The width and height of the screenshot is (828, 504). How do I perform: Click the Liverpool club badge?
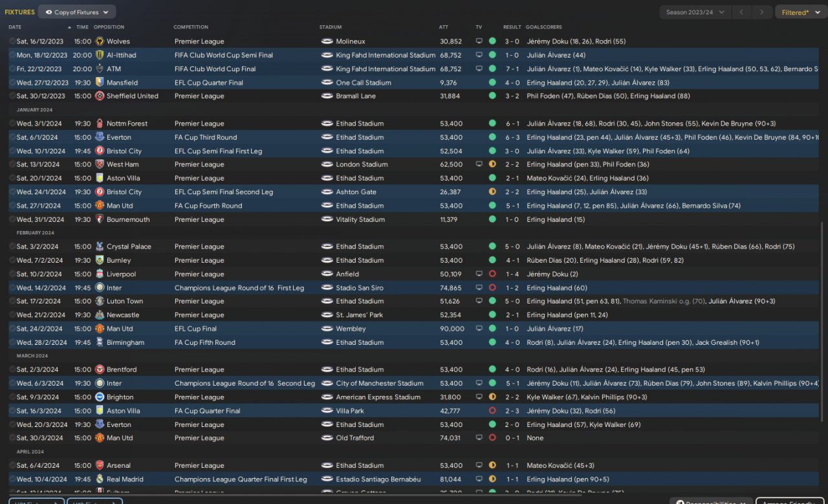[100, 274]
